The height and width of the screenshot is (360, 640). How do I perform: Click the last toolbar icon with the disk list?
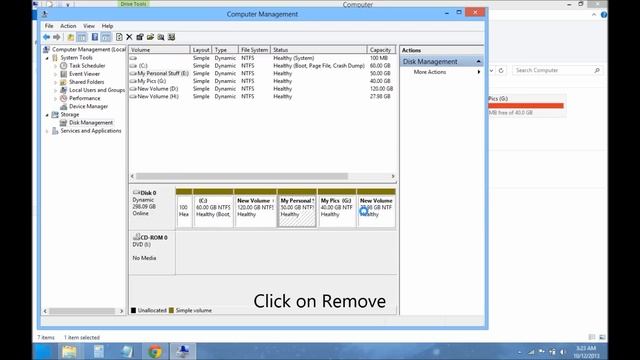click(x=171, y=37)
